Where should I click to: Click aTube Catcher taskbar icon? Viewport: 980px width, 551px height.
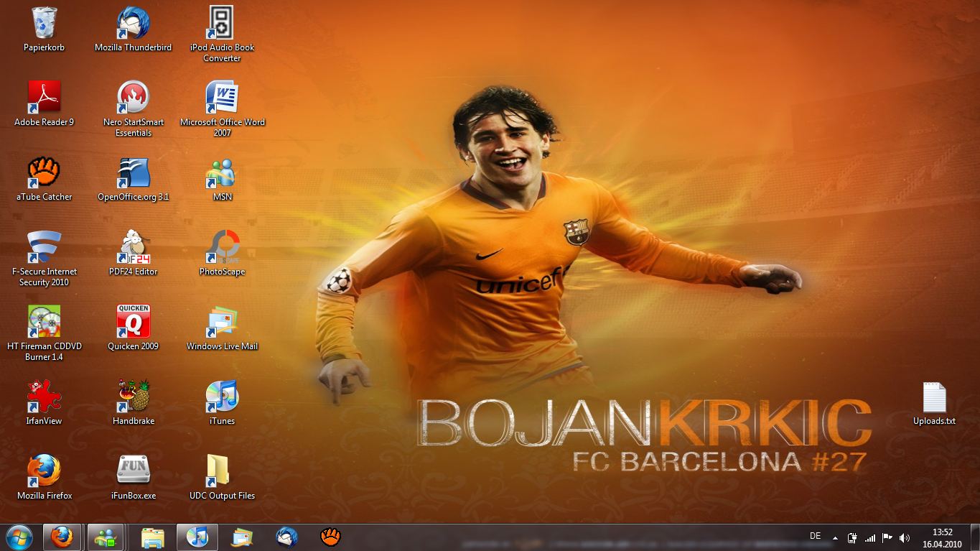[330, 537]
